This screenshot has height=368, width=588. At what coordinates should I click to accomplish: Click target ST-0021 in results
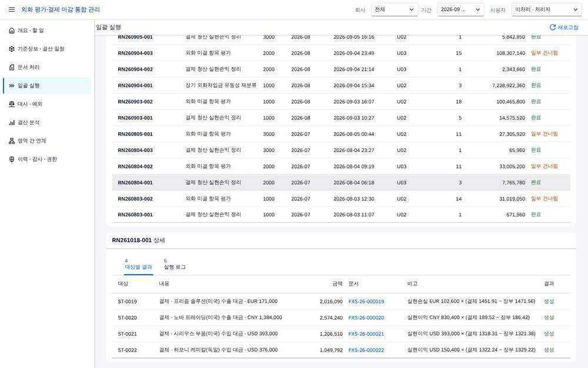pos(127,334)
